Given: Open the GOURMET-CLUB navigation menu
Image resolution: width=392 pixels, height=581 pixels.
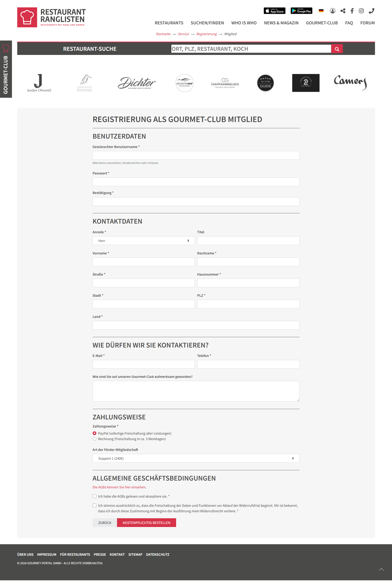Looking at the screenshot, I should pos(321,23).
